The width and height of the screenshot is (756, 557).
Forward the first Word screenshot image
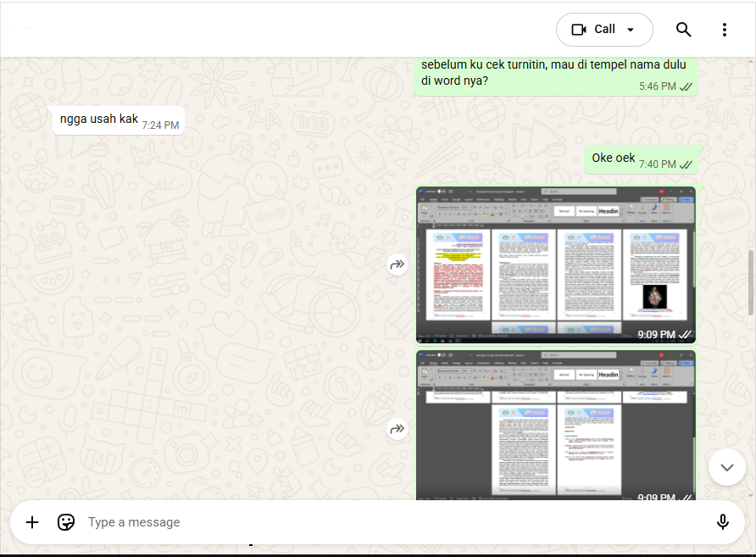tap(397, 265)
